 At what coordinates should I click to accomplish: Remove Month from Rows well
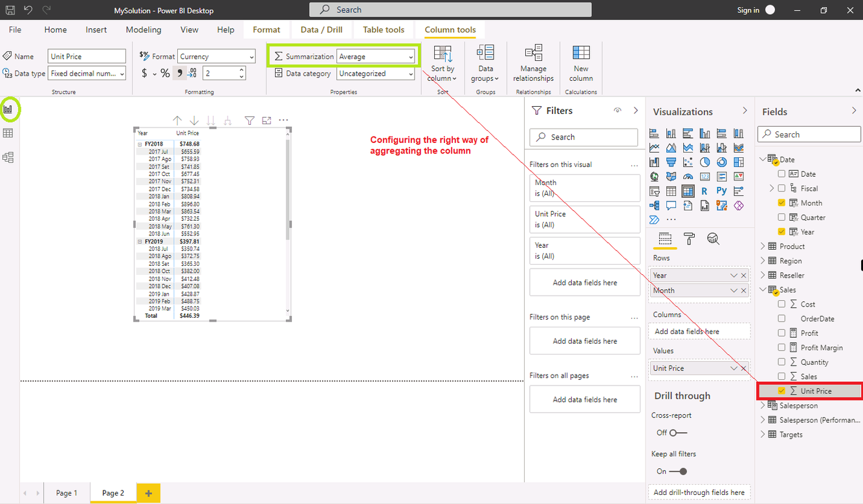pyautogui.click(x=743, y=290)
